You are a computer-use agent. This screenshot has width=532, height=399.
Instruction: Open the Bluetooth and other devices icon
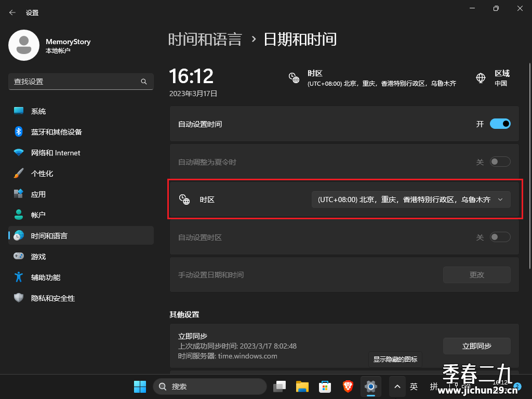coord(19,131)
